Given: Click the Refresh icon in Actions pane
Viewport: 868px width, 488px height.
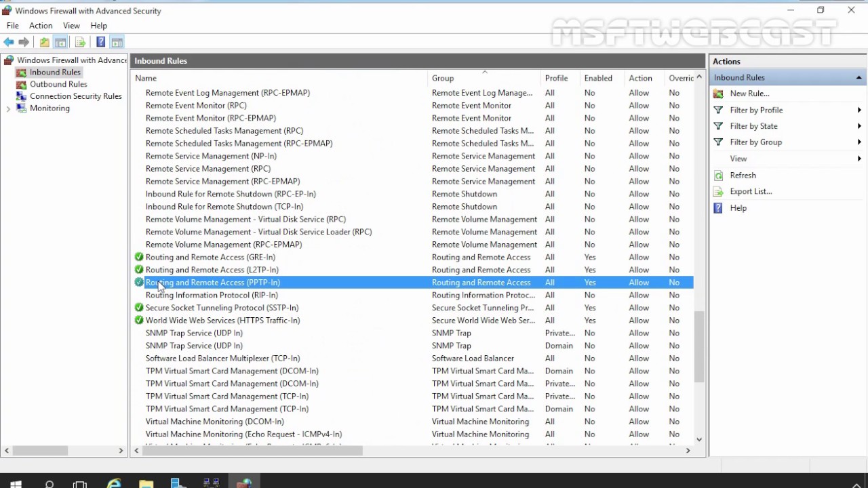Looking at the screenshot, I should [718, 175].
